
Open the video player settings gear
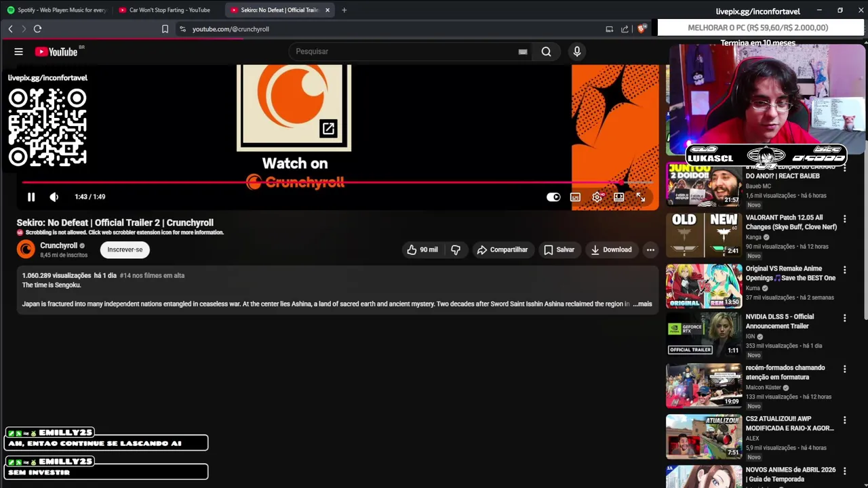point(597,197)
